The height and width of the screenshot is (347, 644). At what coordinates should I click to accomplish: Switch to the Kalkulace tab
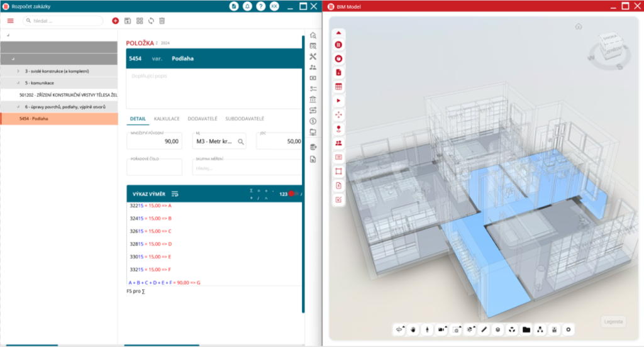(x=167, y=119)
